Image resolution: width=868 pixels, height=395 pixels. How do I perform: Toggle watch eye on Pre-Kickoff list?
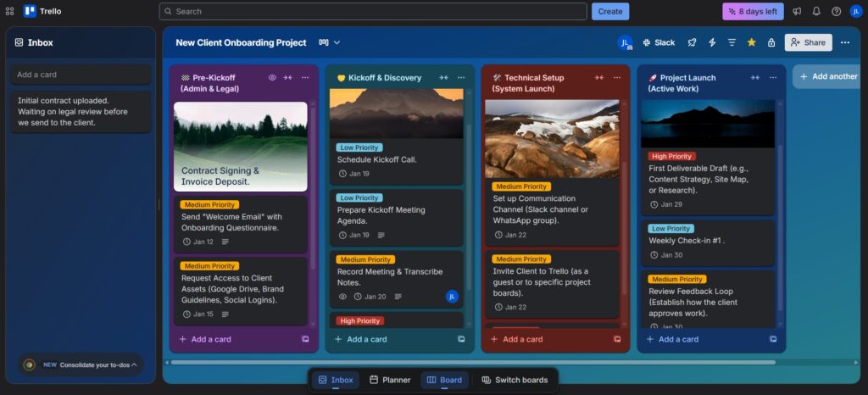point(272,77)
